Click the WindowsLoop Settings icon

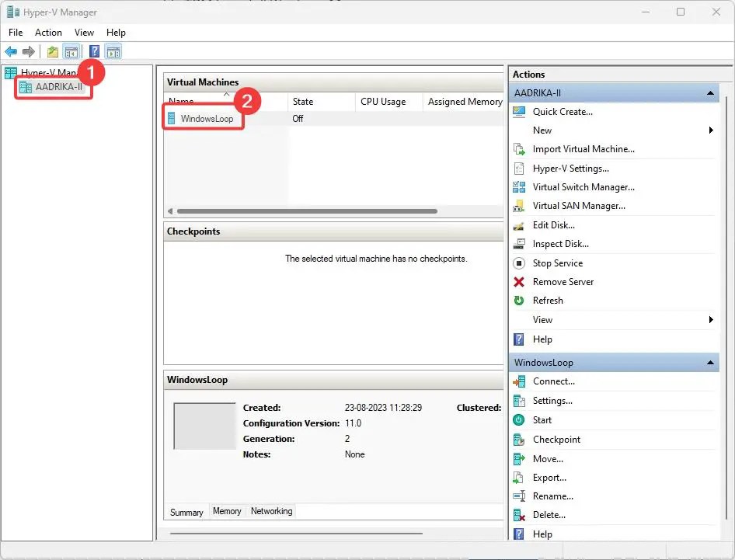click(x=519, y=401)
